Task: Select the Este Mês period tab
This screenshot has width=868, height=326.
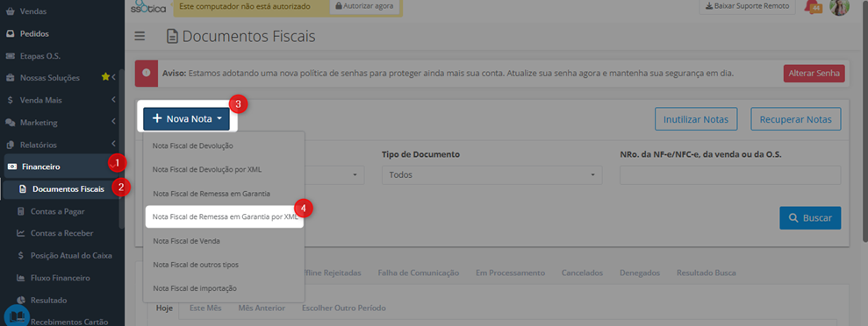Action: click(x=205, y=308)
